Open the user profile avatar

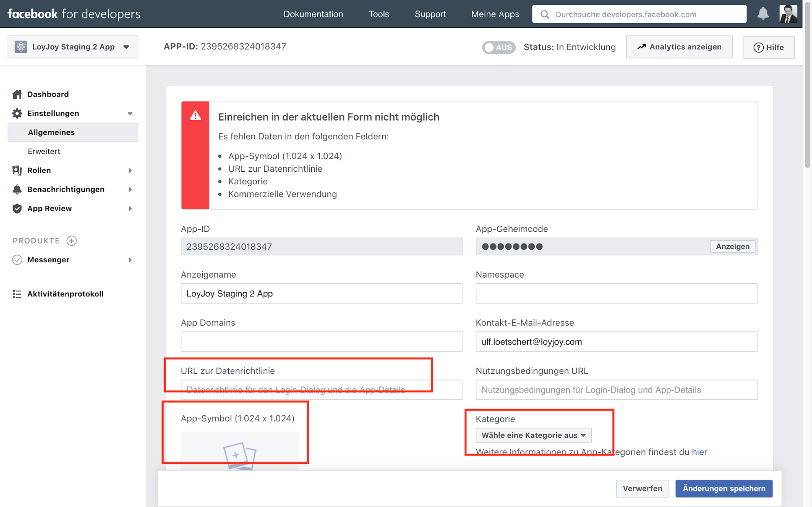pos(788,14)
